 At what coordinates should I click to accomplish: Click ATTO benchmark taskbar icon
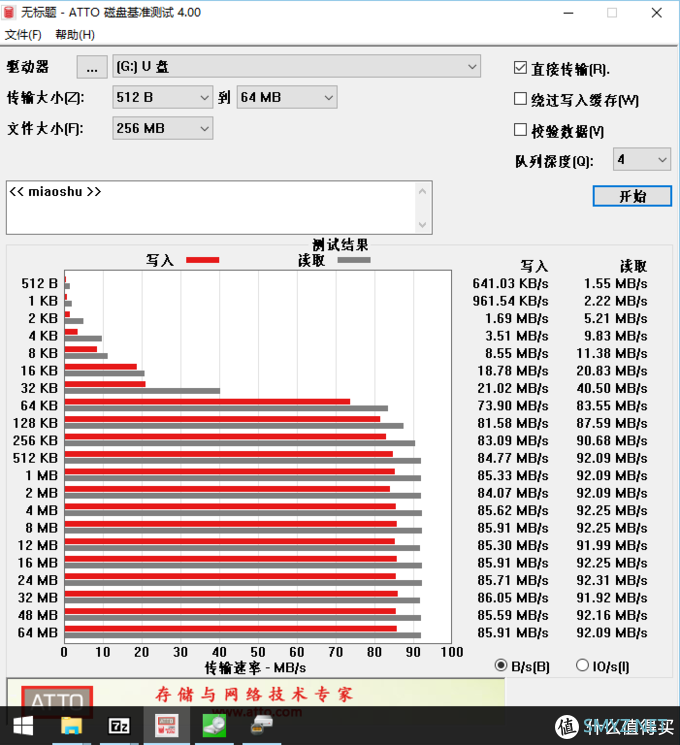pyautogui.click(x=167, y=726)
